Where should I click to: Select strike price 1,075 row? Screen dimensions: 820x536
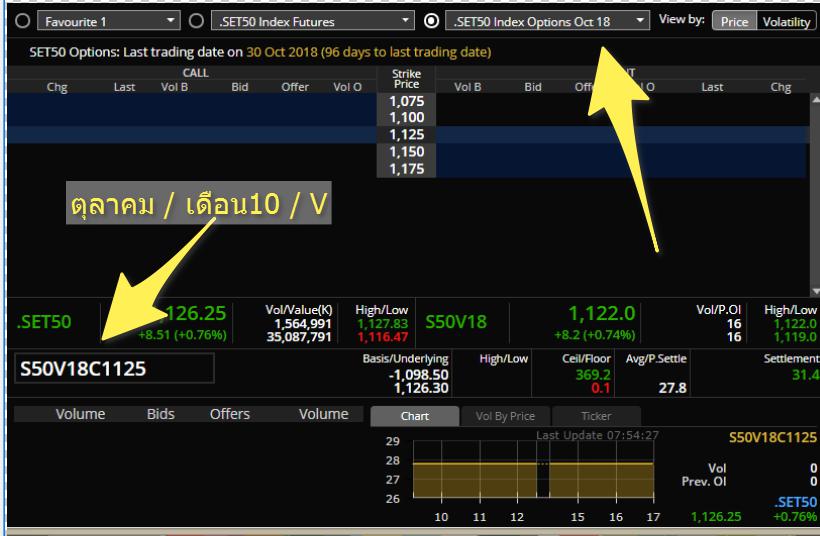click(x=406, y=101)
